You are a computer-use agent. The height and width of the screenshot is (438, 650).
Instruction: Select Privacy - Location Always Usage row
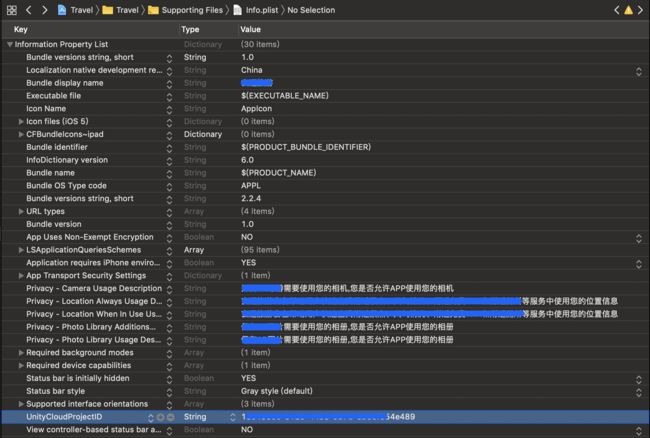tap(325, 301)
